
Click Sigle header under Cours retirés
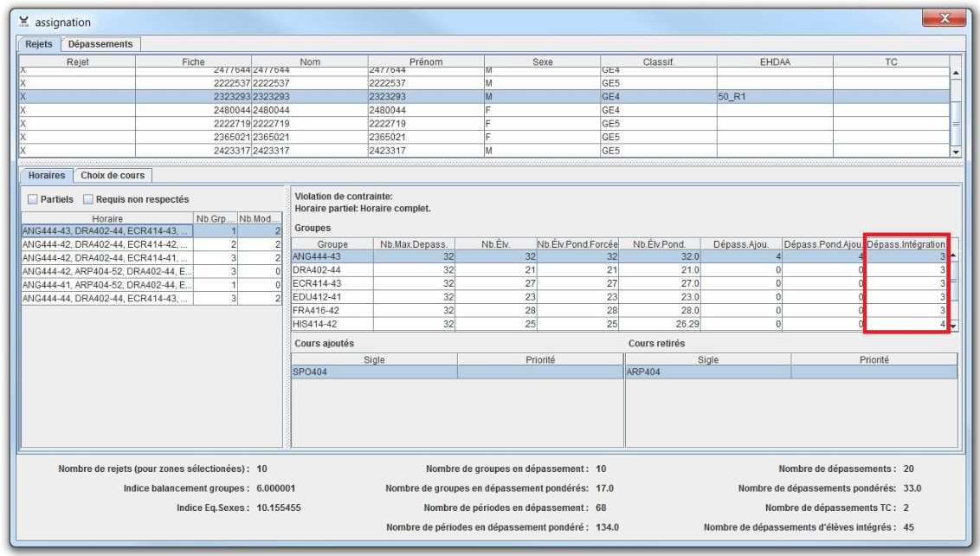click(x=708, y=360)
